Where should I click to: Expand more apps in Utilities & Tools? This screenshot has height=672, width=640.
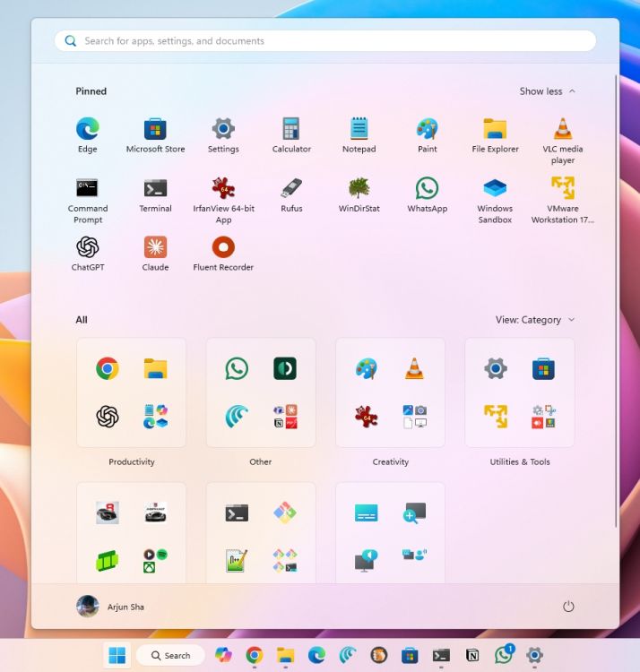(x=544, y=416)
